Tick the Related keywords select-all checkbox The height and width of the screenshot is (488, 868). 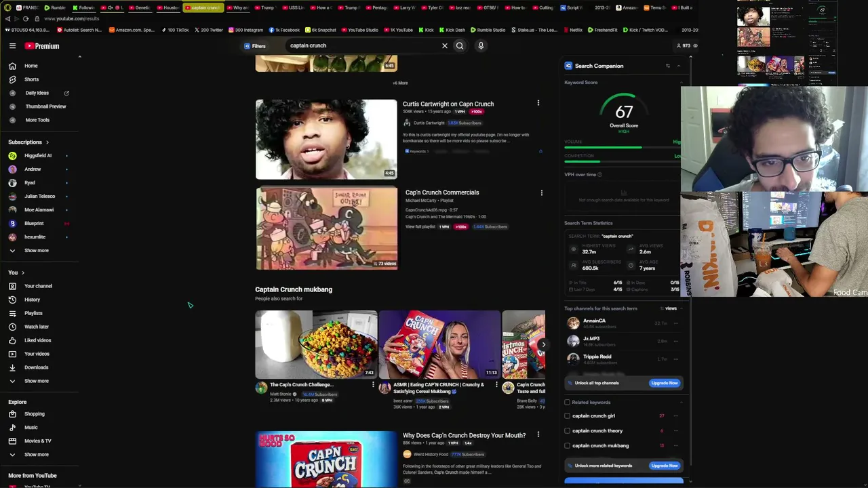[x=568, y=402]
